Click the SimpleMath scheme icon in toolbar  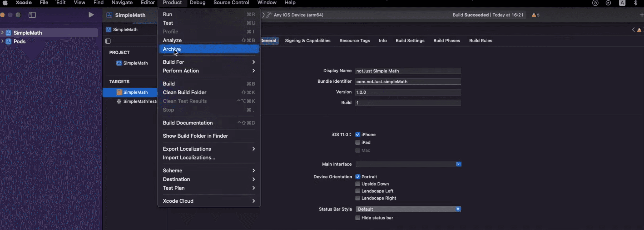(109, 15)
